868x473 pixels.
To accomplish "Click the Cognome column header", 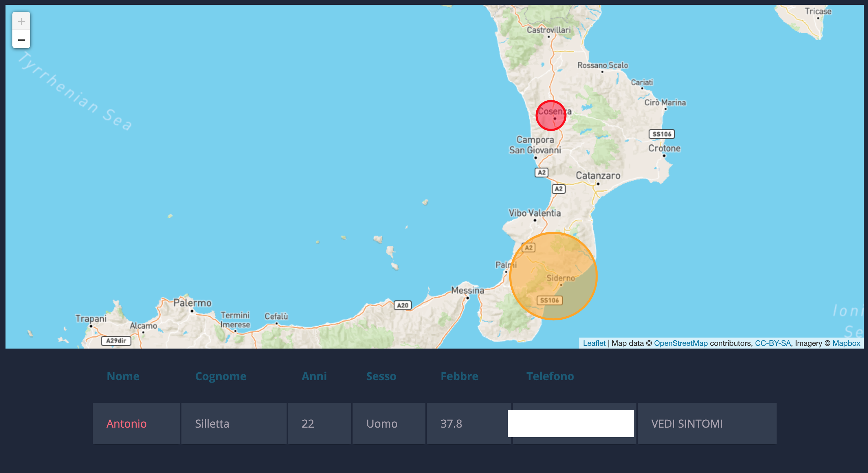I will [x=221, y=376].
